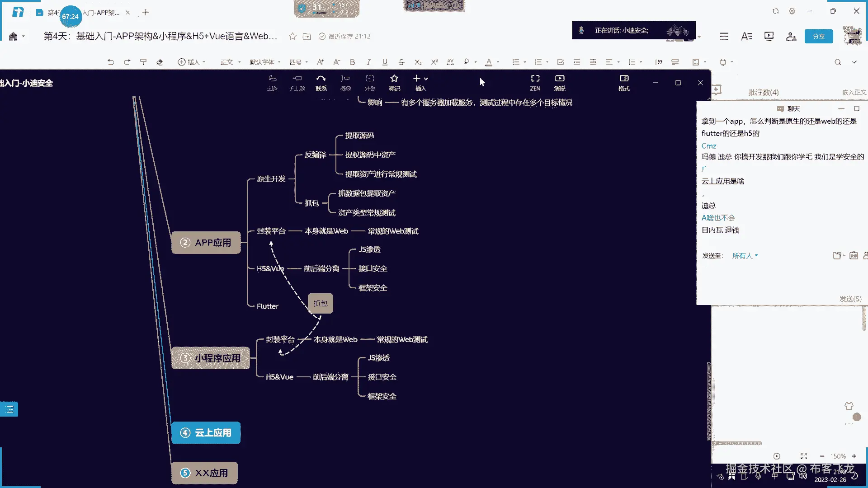
Task: Click the blue 分享 share button
Action: click(x=818, y=37)
